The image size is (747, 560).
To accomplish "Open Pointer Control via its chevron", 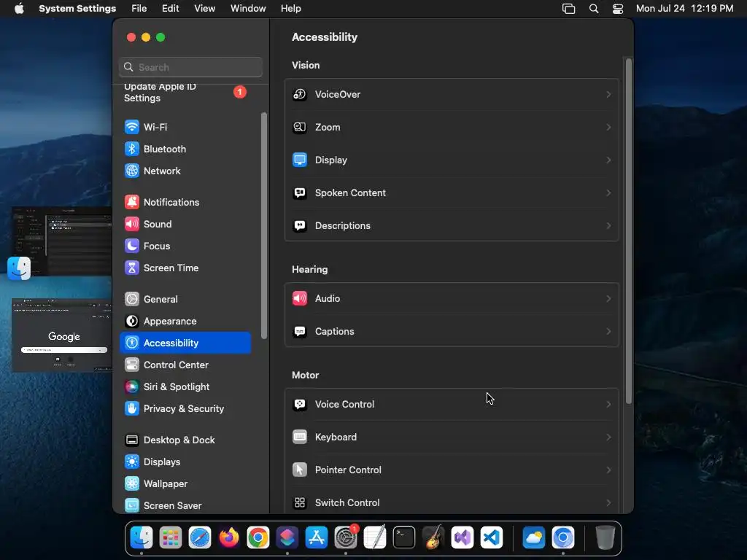I will click(608, 470).
